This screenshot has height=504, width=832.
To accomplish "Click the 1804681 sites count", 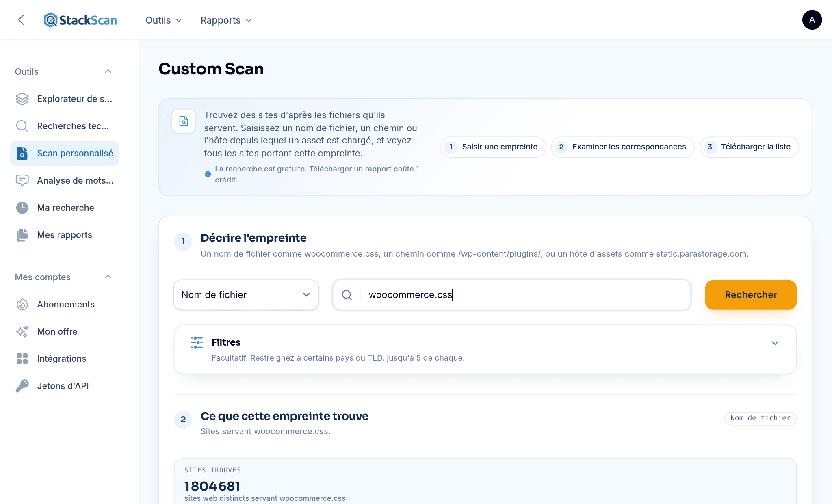I will (x=212, y=486).
